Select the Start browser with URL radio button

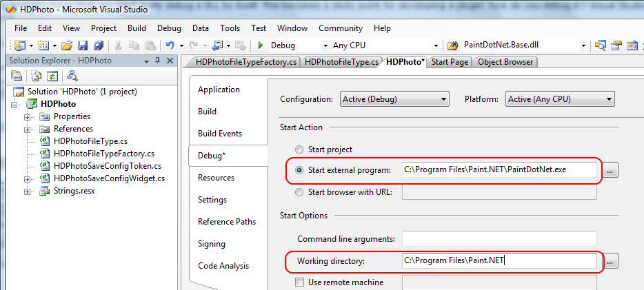(x=300, y=191)
